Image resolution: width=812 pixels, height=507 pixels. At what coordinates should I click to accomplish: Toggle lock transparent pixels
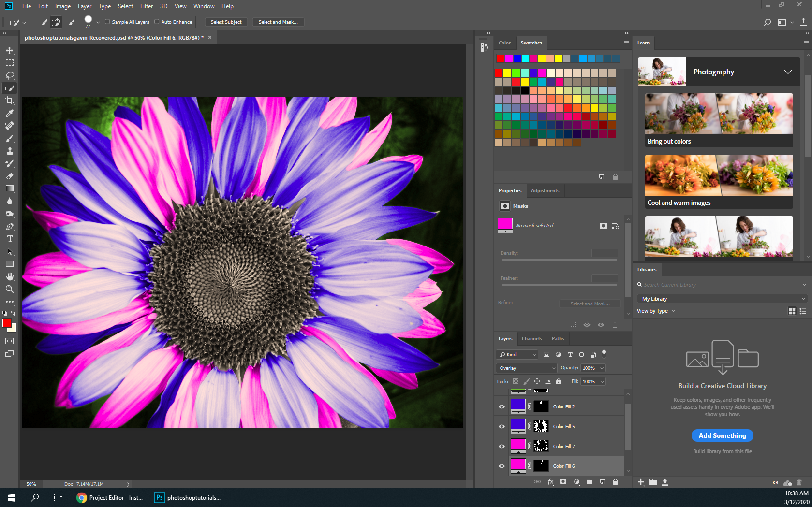[516, 381]
